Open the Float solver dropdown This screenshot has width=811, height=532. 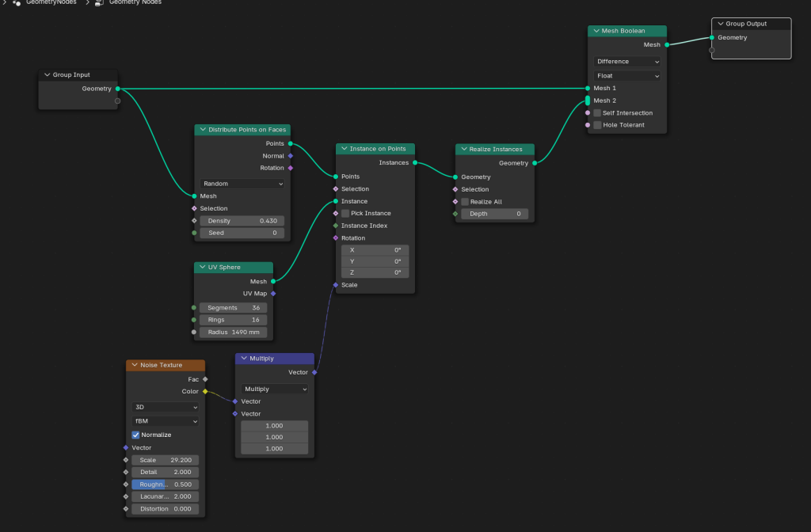click(627, 76)
